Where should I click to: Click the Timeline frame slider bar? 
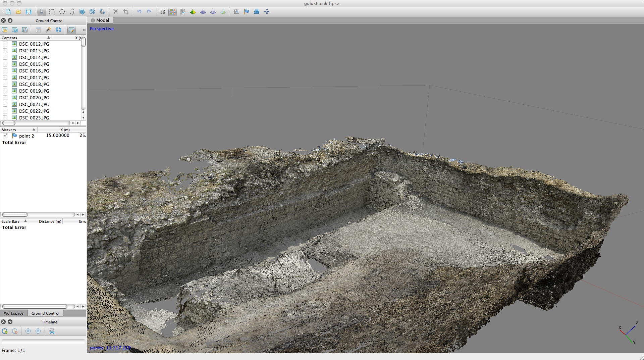[x=43, y=341]
